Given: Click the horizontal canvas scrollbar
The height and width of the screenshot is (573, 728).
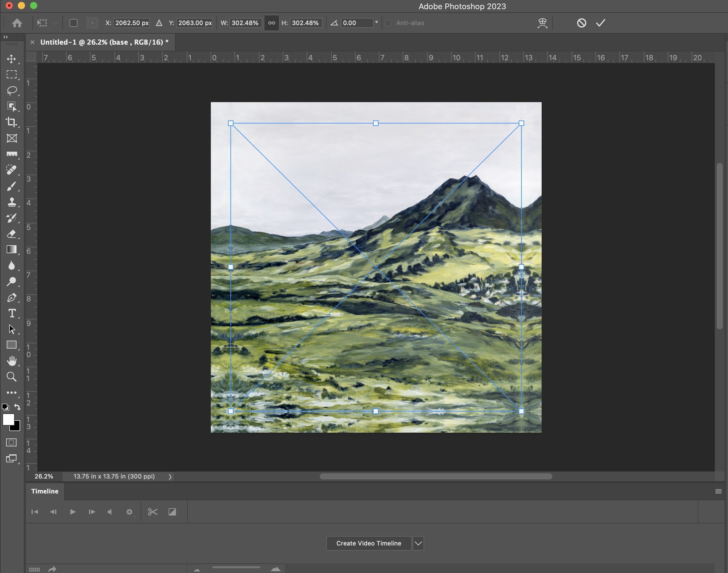Looking at the screenshot, I should [x=435, y=476].
